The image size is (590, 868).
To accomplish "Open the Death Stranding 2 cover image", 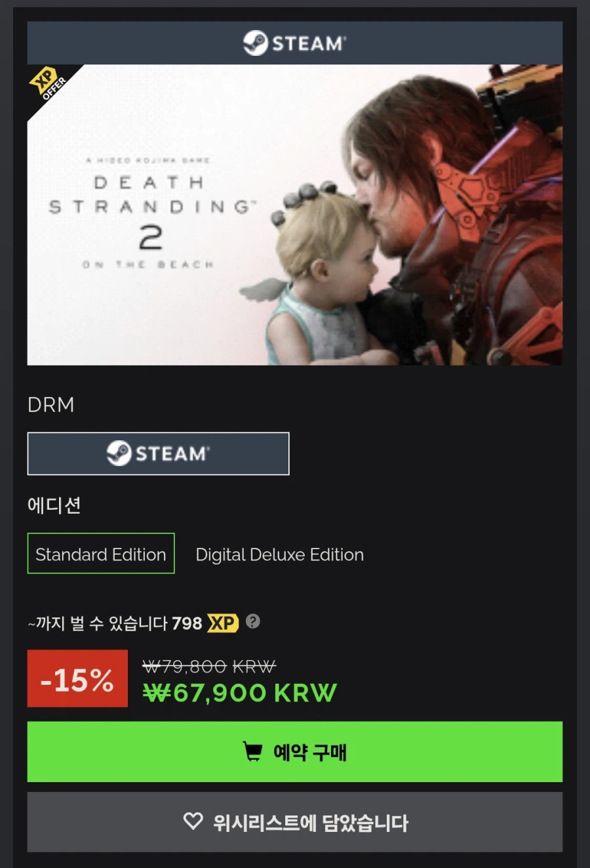I will pos(295,215).
